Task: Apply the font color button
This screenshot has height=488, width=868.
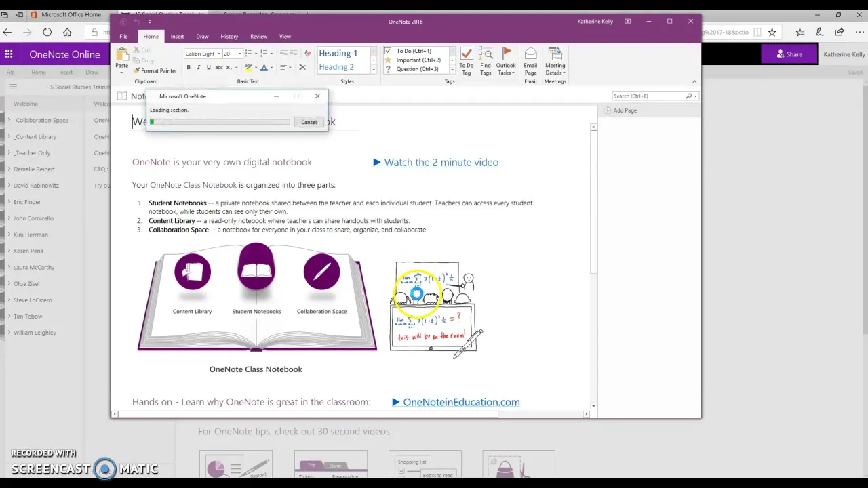Action: point(264,67)
